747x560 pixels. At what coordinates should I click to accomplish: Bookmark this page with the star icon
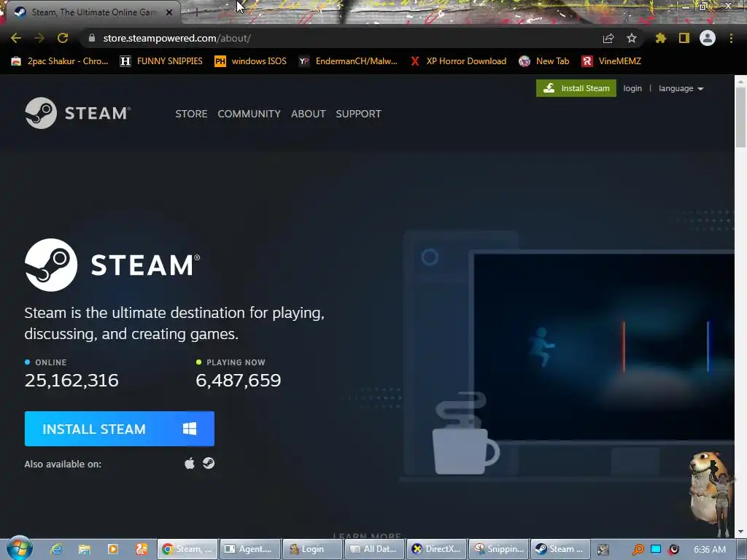632,38
